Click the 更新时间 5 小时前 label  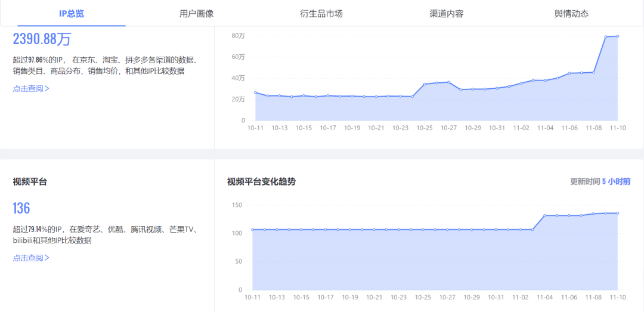pyautogui.click(x=600, y=181)
